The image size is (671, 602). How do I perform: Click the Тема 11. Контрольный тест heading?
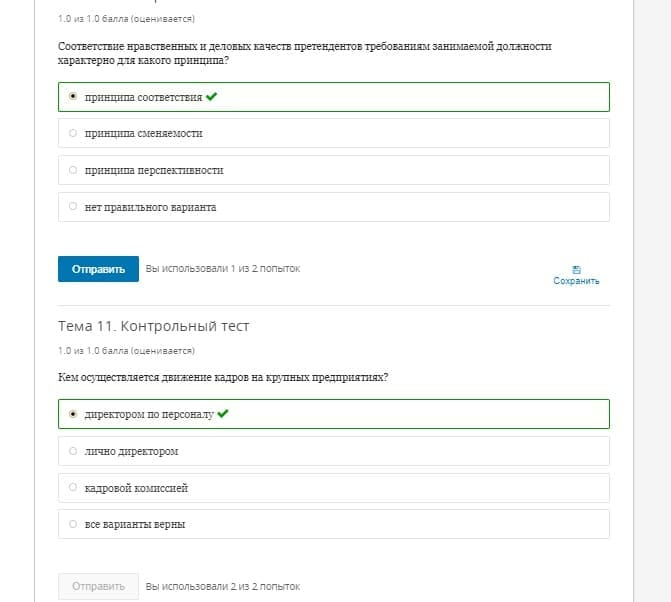point(153,326)
